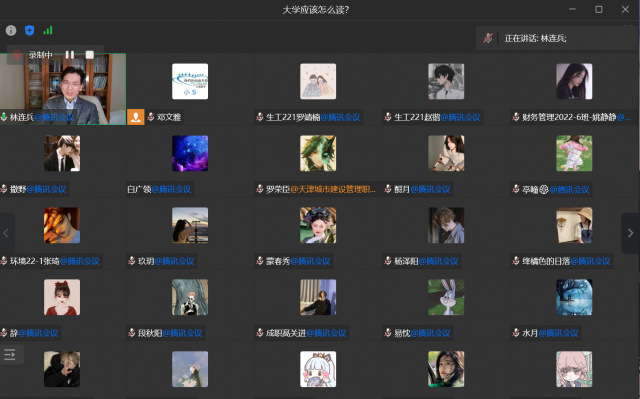Screen dimensions: 640x399
Task: Select 邓文雅's logo avatar
Action: (x=190, y=81)
